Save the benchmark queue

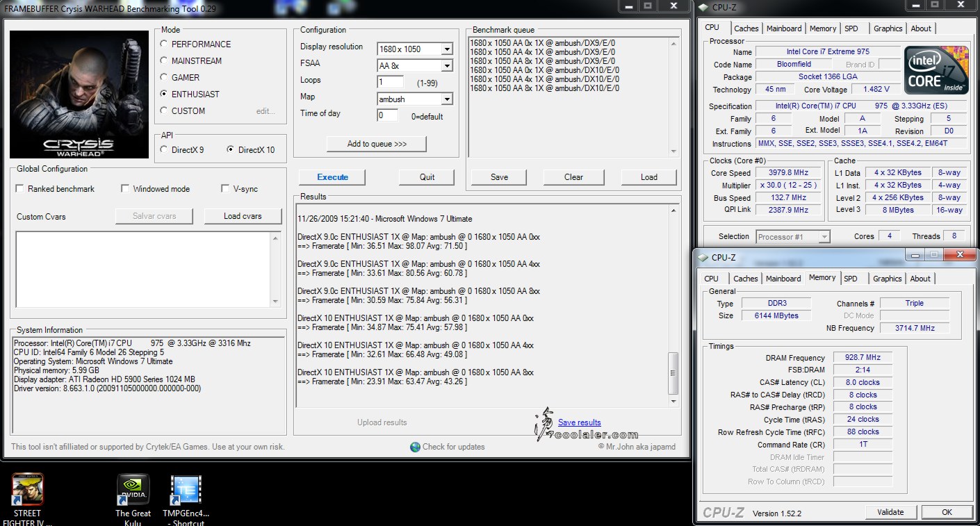tap(499, 177)
